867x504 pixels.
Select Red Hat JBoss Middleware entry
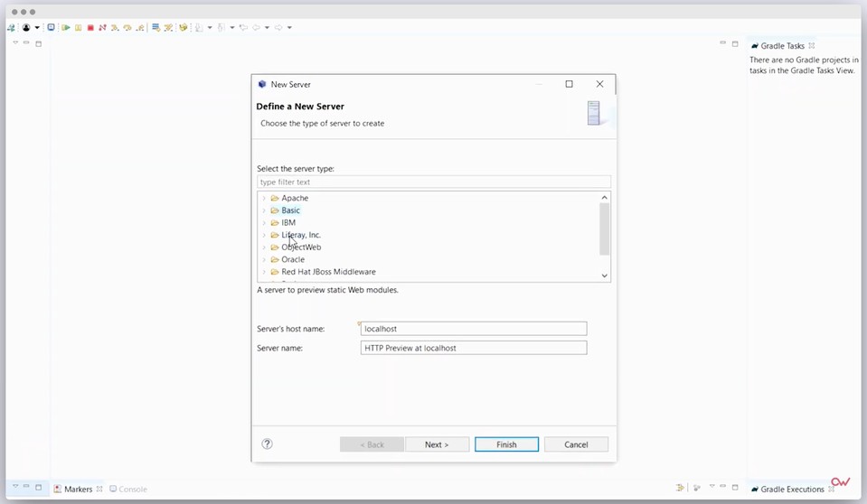tap(328, 272)
